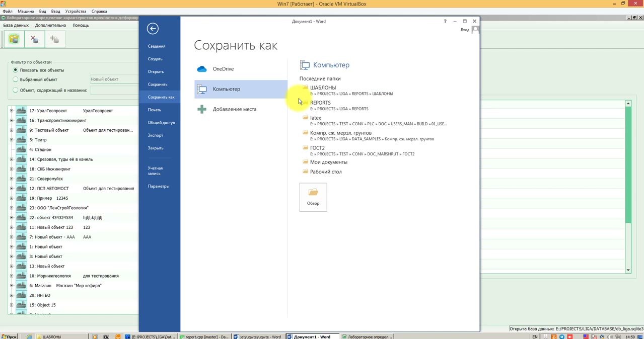Open database toolbar icon with folder
The height and width of the screenshot is (339, 644).
pos(14,39)
